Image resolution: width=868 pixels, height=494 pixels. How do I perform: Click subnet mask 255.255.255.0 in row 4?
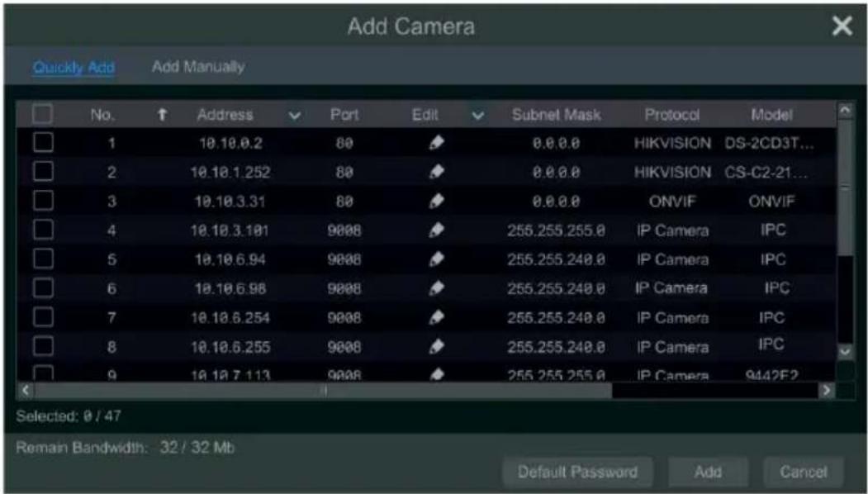(557, 230)
